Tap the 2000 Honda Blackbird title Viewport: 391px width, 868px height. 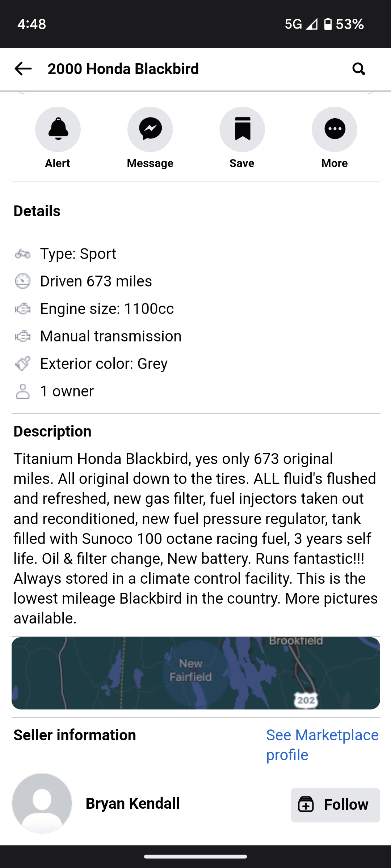coord(123,69)
